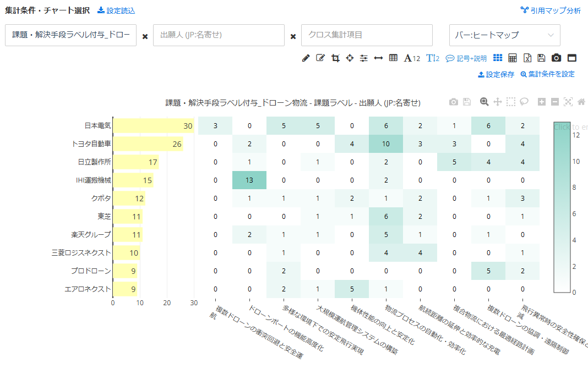Toggle the chart zoom magnifier mode
This screenshot has height=369, width=588.
click(x=484, y=102)
